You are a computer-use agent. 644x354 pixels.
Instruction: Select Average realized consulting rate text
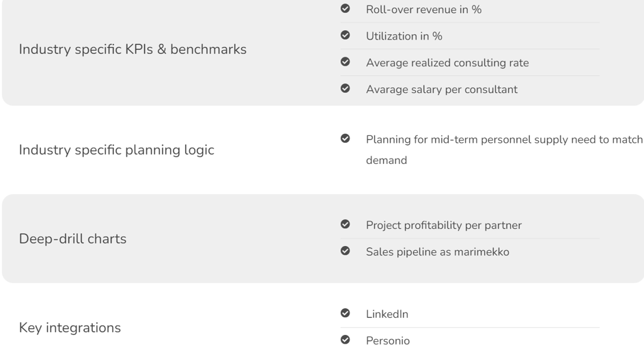(x=447, y=63)
